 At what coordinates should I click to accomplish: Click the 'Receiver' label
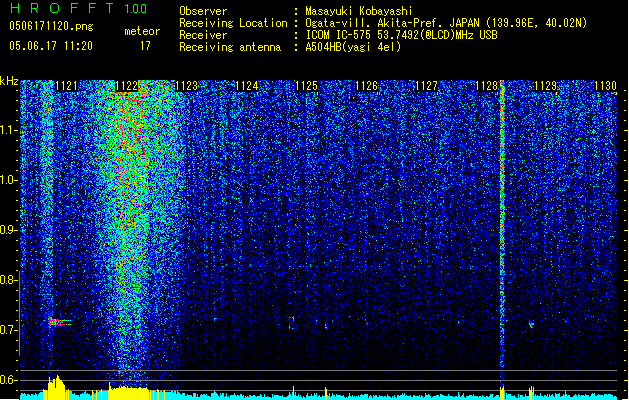(203, 35)
